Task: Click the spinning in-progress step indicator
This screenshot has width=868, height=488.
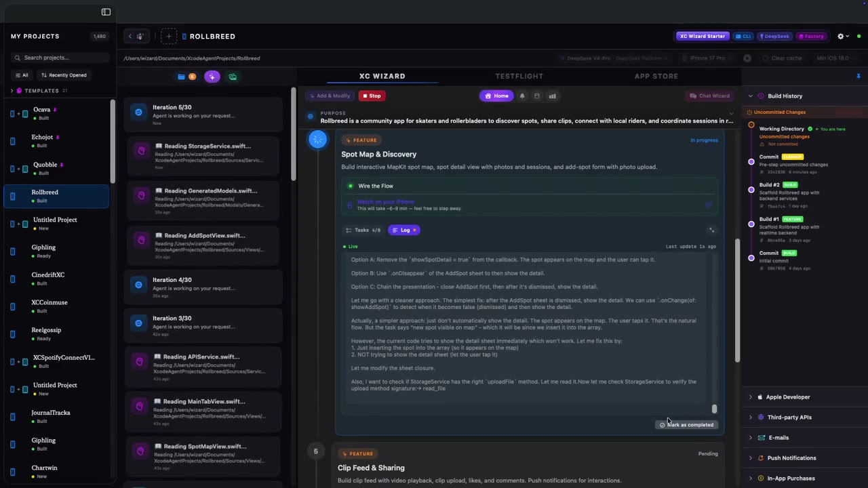Action: [317, 139]
